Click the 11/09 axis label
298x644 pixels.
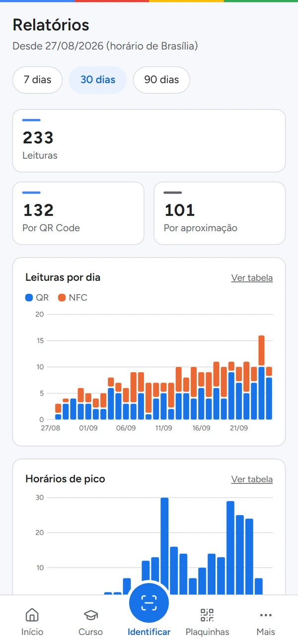click(x=163, y=428)
